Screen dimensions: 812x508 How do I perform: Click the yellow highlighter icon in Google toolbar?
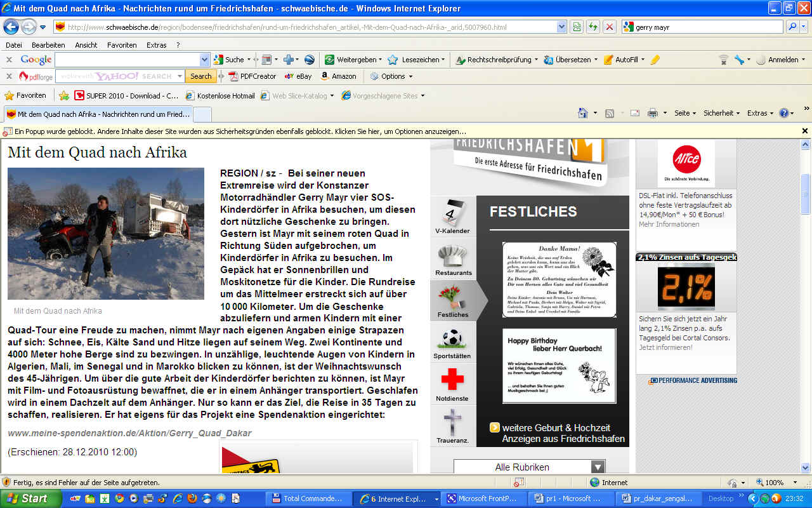pyautogui.click(x=655, y=60)
